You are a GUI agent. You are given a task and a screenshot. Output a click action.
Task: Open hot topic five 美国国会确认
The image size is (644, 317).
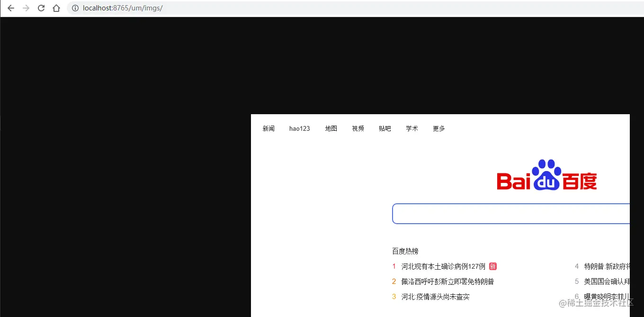[x=607, y=281]
